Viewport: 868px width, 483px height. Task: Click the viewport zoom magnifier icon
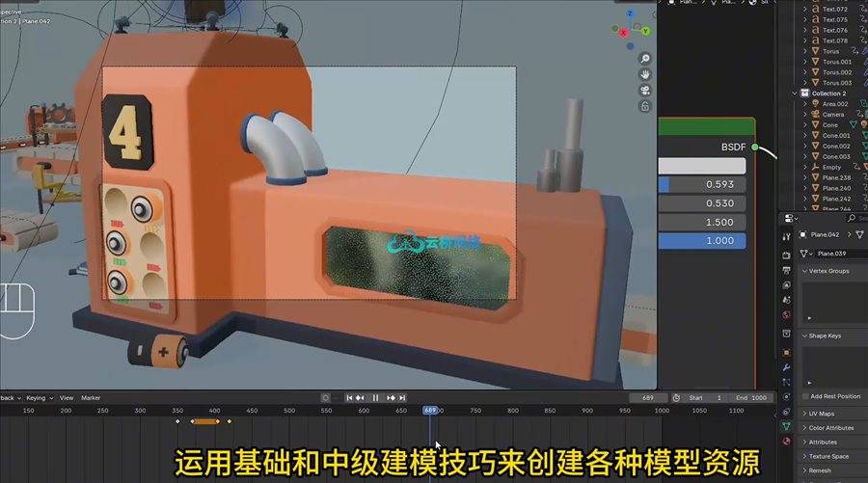644,57
